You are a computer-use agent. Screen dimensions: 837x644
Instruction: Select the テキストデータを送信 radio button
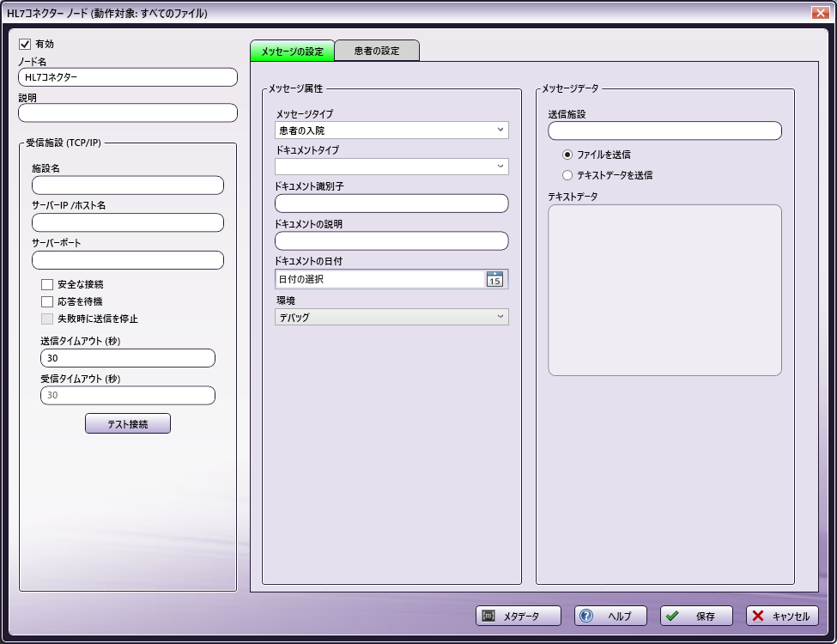(x=567, y=175)
